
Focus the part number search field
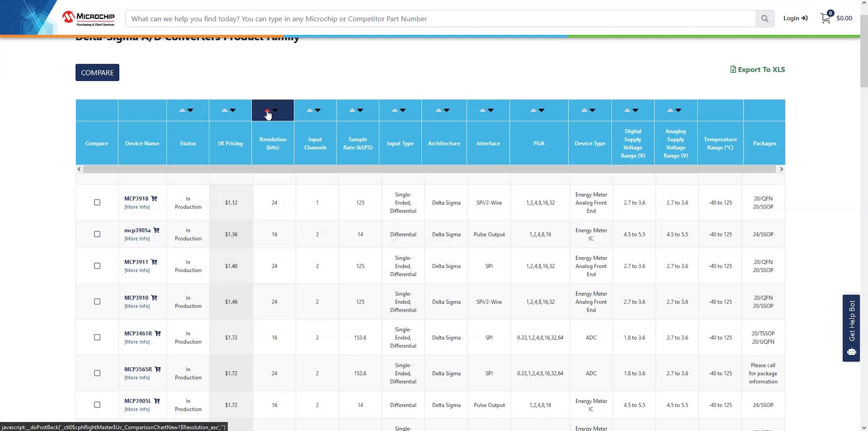point(440,19)
